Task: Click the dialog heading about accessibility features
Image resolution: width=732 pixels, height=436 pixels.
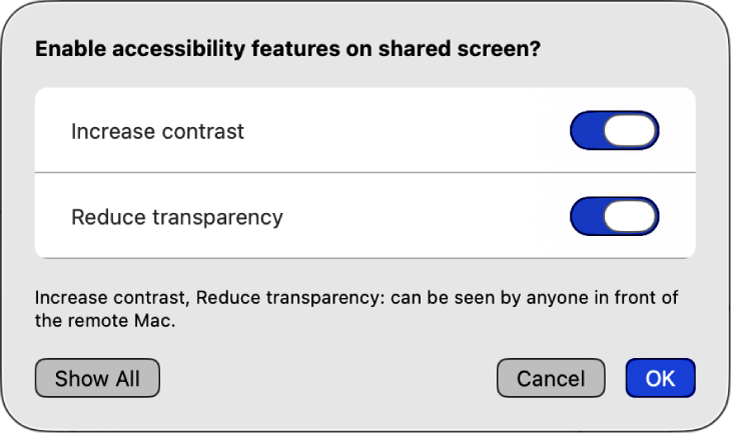Action: (288, 49)
